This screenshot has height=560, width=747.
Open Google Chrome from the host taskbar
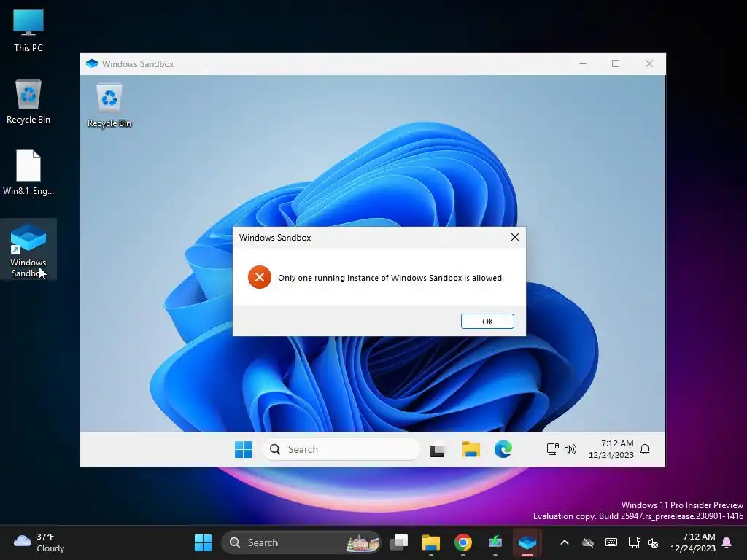coord(463,542)
